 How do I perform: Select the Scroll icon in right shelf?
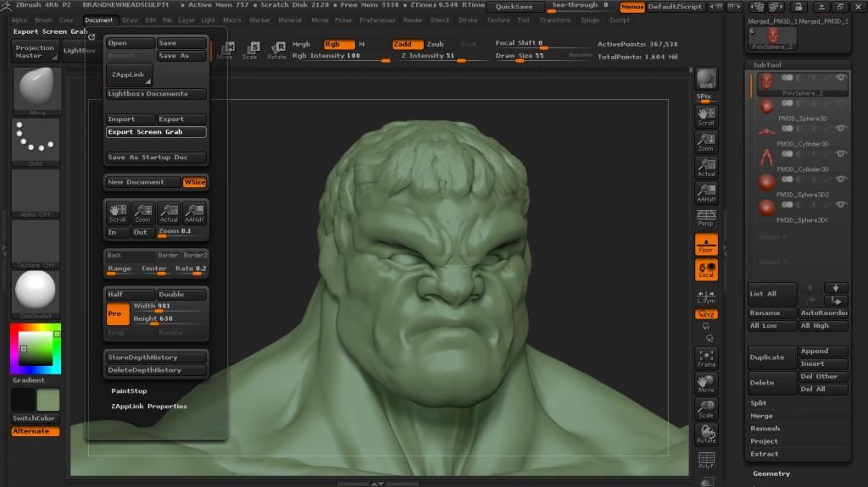coord(706,116)
